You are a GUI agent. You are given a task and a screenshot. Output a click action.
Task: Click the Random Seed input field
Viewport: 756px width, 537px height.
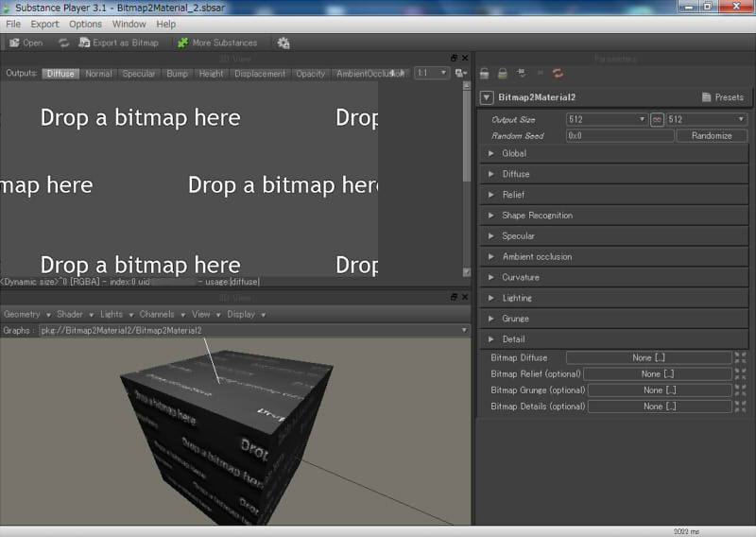[x=620, y=136]
